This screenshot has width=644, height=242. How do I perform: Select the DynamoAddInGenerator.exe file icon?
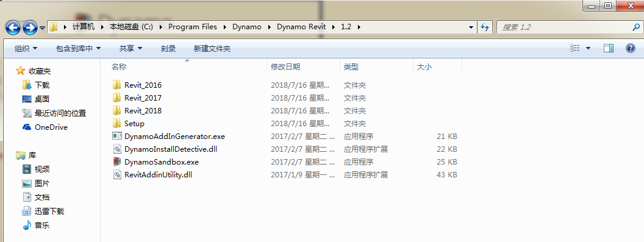tap(117, 136)
